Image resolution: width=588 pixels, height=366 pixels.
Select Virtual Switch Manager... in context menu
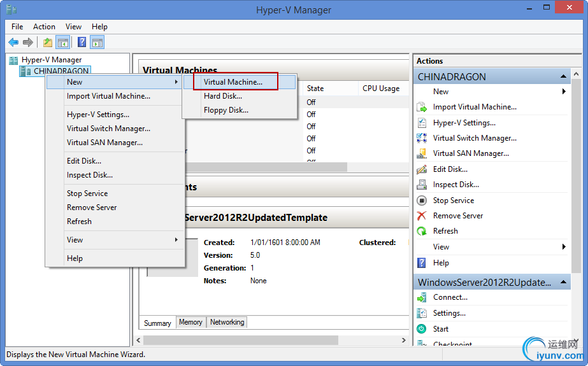pos(115,129)
